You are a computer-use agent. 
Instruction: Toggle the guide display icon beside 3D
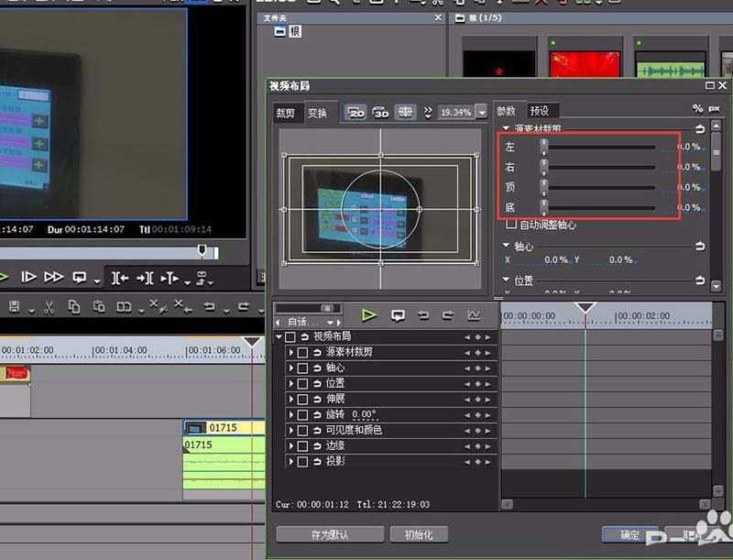[x=405, y=112]
